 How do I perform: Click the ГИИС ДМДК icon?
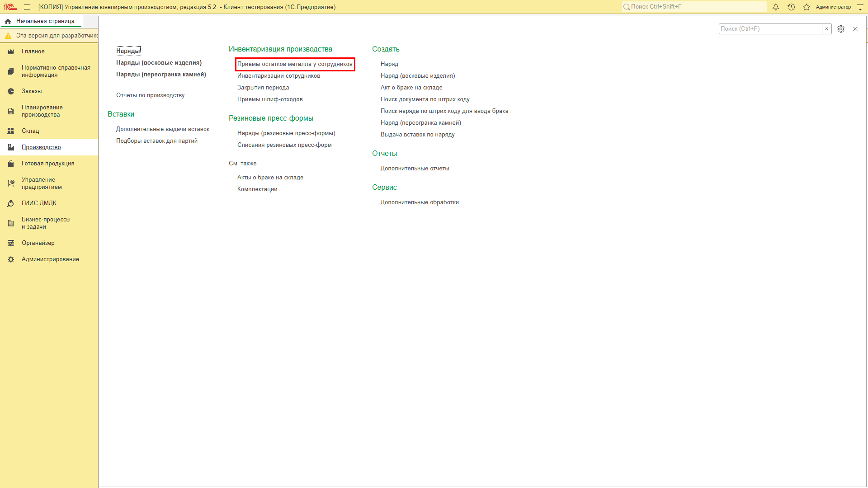click(x=11, y=203)
